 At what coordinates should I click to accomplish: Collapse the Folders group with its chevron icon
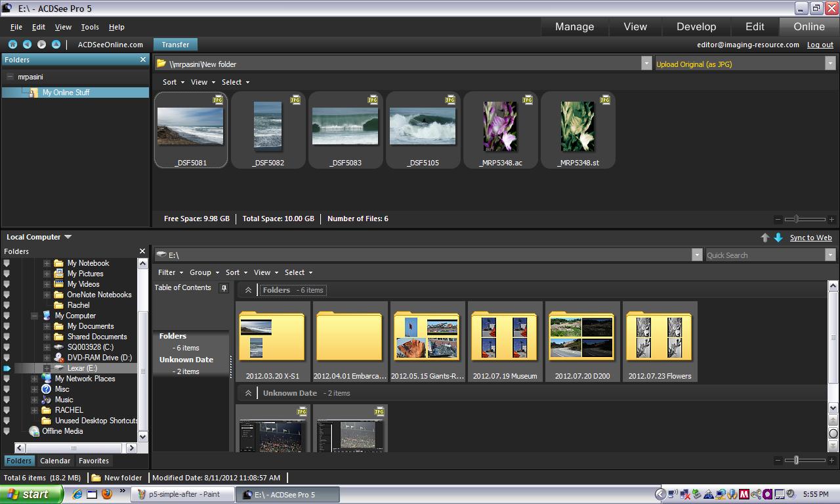point(248,290)
